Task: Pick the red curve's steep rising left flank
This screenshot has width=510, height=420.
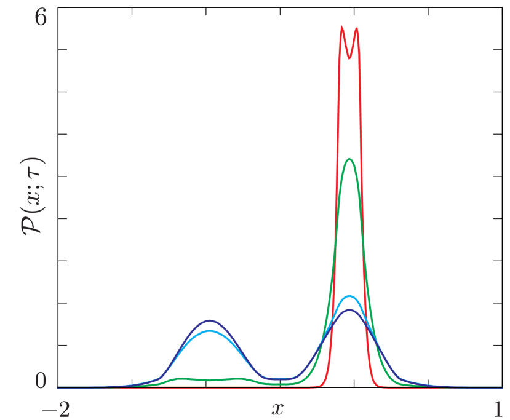Action: [335, 184]
